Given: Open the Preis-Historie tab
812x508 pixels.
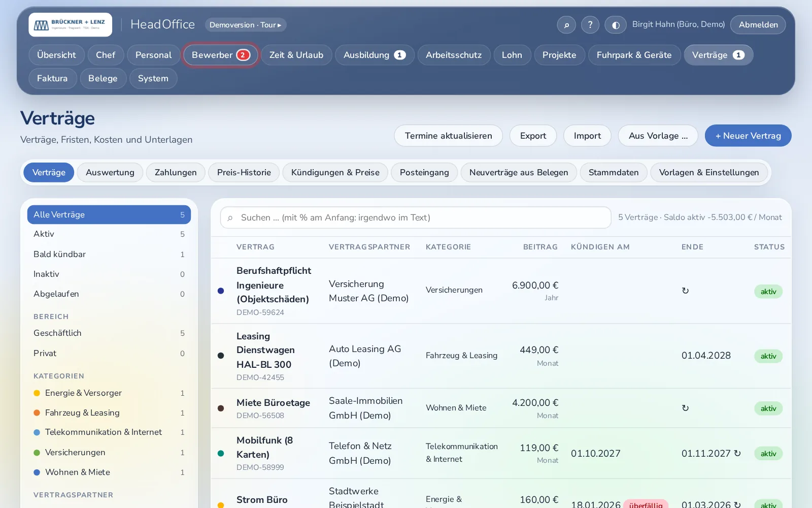Looking at the screenshot, I should point(244,173).
